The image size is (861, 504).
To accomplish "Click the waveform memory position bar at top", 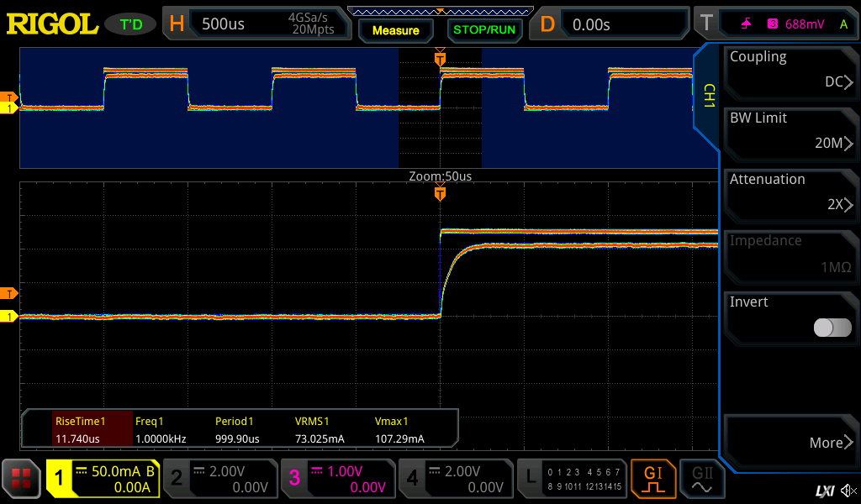I will pos(440,11).
